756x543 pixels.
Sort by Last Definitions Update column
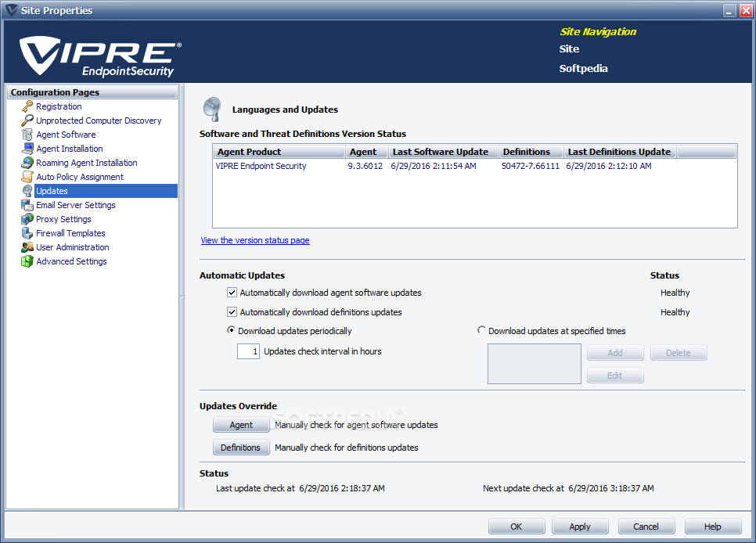[621, 152]
